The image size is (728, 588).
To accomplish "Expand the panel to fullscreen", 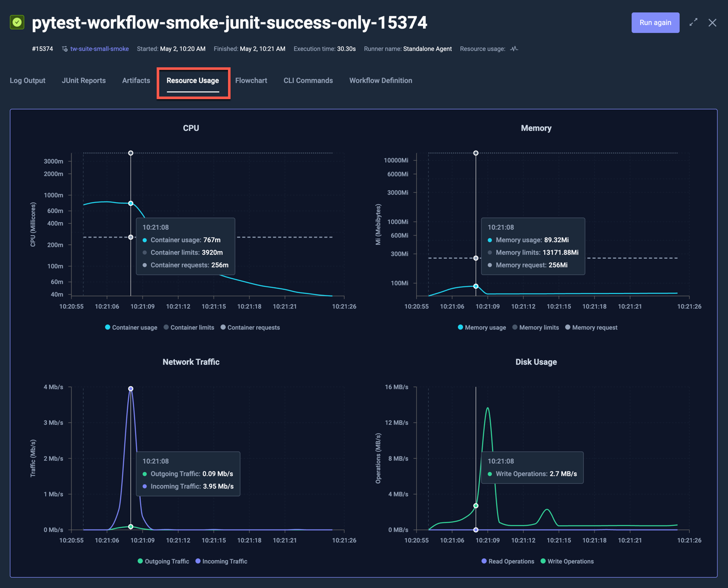I will point(693,23).
